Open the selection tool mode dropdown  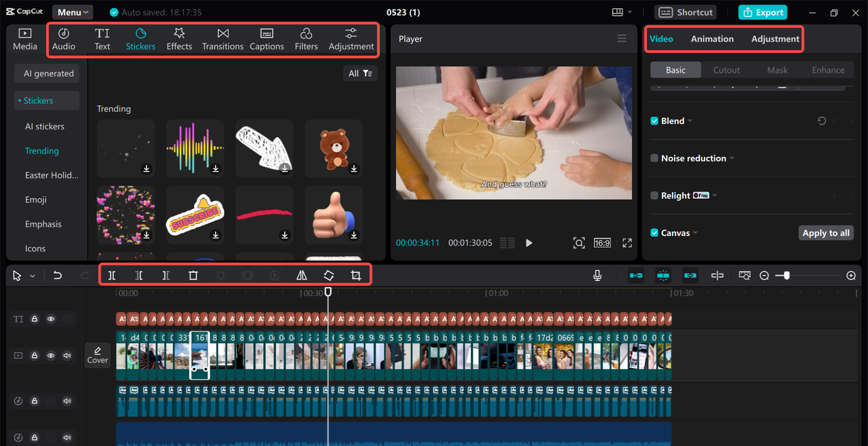click(33, 276)
